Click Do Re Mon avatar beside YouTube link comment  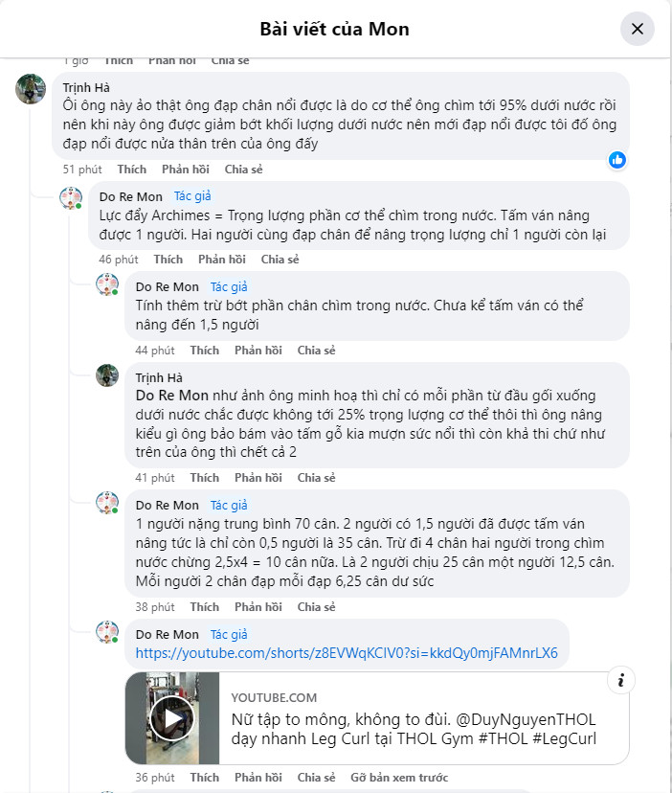tap(107, 632)
